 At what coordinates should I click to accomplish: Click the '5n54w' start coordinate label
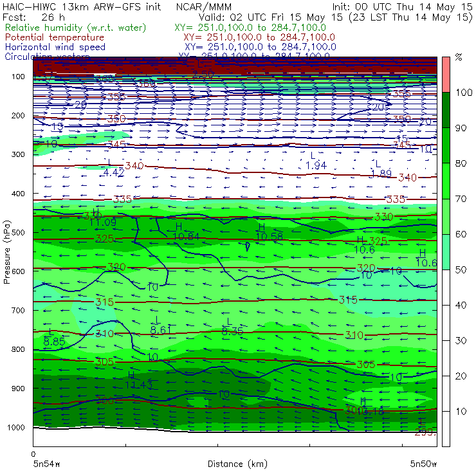pyautogui.click(x=47, y=464)
